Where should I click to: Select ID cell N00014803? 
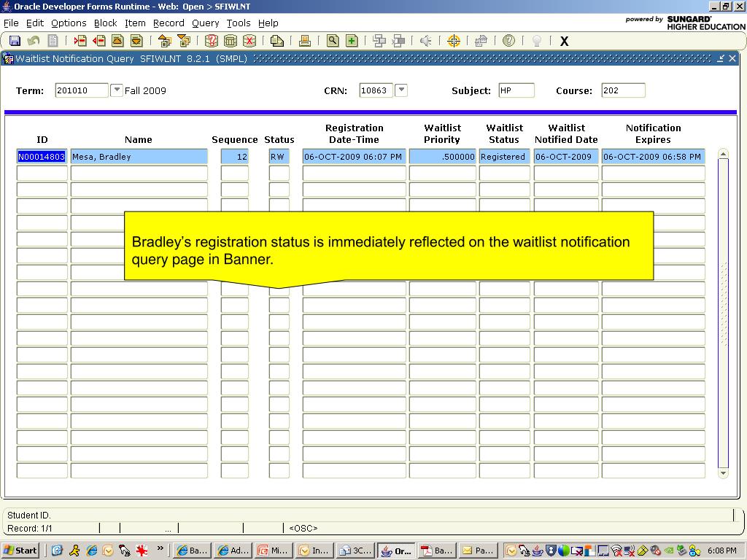click(x=42, y=157)
